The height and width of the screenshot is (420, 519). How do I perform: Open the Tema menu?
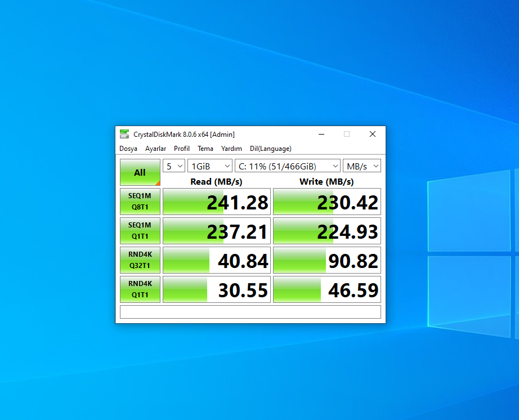pyautogui.click(x=205, y=149)
